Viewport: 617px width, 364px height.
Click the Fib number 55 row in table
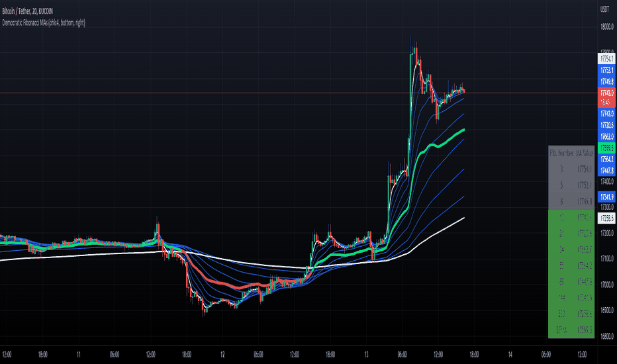tap(571, 266)
